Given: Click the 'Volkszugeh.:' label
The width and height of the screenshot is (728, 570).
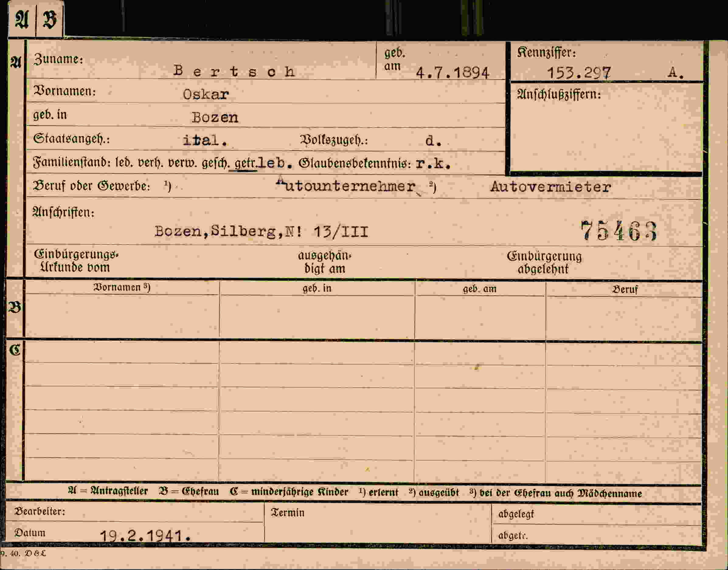Looking at the screenshot, I should coord(334,140).
